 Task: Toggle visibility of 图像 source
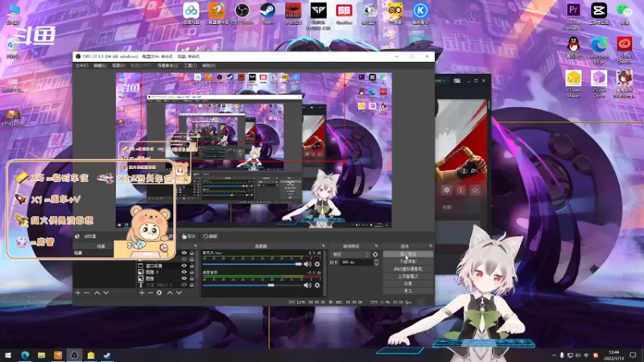[184, 278]
